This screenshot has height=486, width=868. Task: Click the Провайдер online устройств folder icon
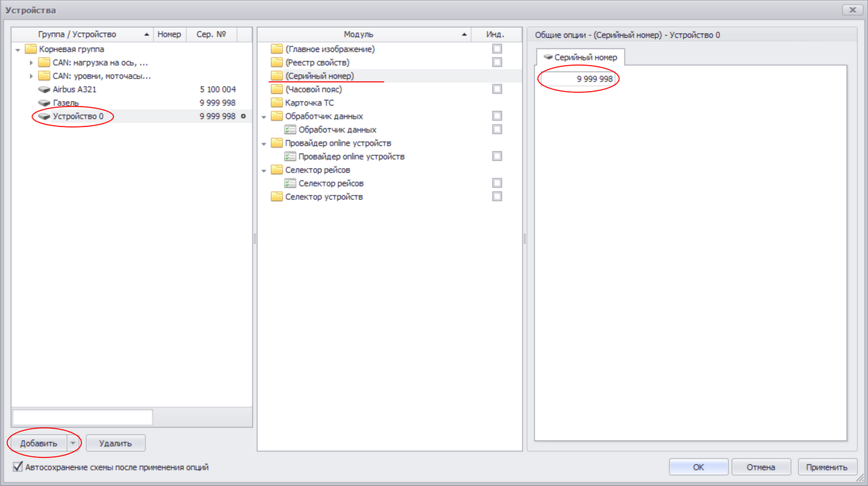(x=277, y=143)
